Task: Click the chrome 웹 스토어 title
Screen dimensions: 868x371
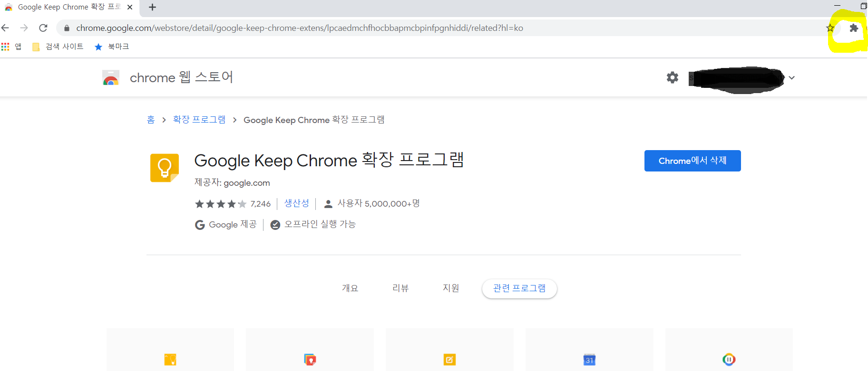Action: [181, 77]
